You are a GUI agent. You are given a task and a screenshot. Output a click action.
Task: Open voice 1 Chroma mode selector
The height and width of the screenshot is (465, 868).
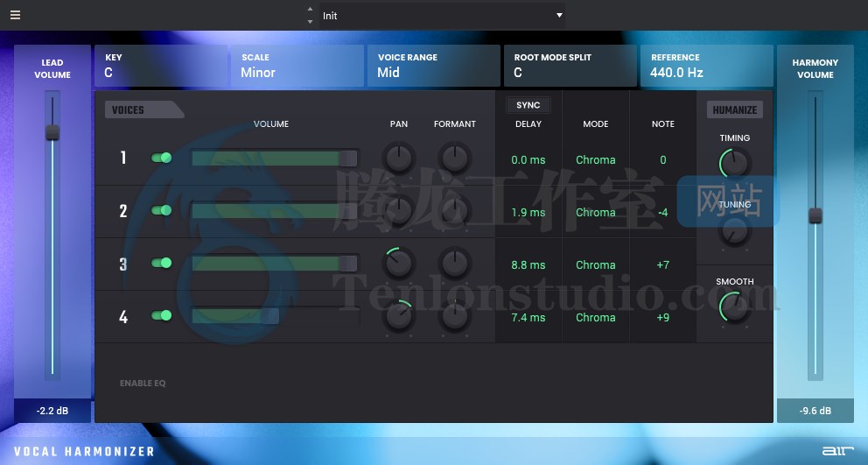[596, 159]
